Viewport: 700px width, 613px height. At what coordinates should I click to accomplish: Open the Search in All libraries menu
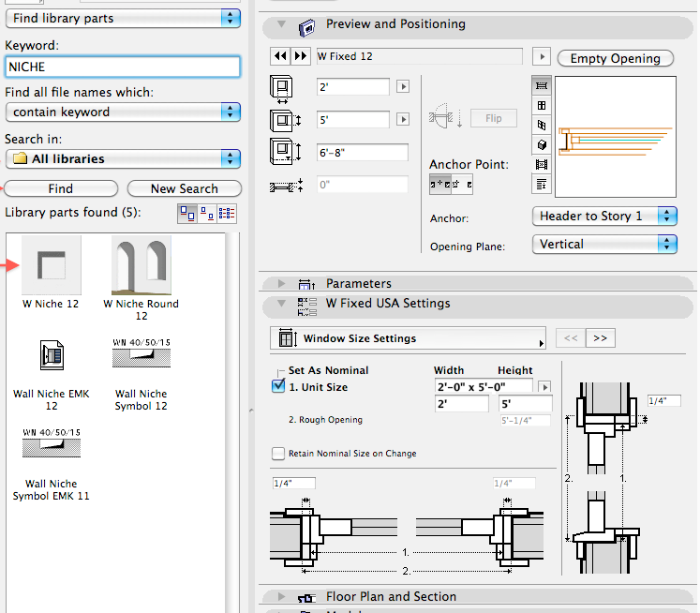(x=123, y=159)
